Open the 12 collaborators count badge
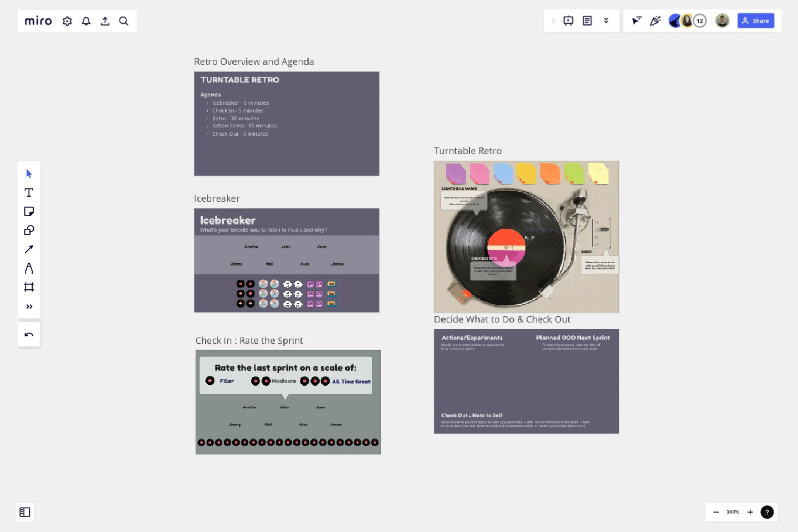The height and width of the screenshot is (532, 798). click(700, 21)
